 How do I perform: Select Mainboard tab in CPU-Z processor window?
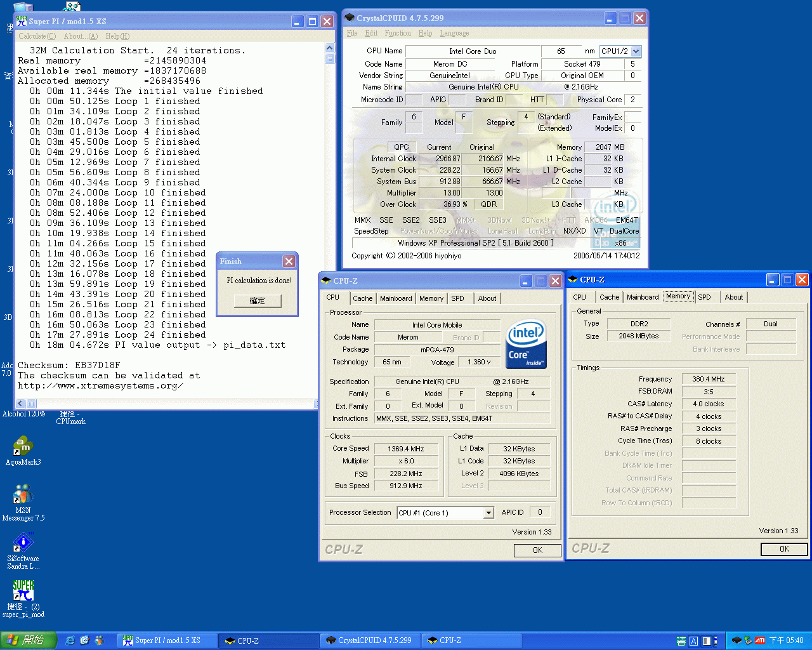point(396,298)
